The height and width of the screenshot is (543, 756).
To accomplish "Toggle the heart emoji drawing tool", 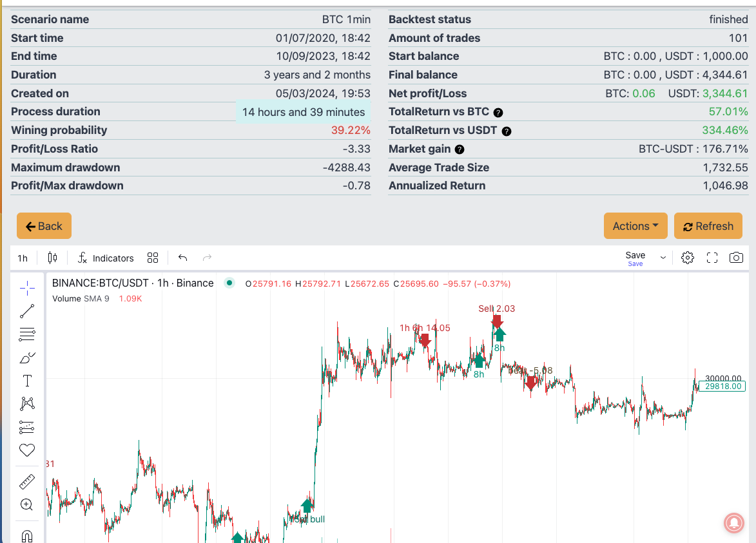I will coord(26,450).
